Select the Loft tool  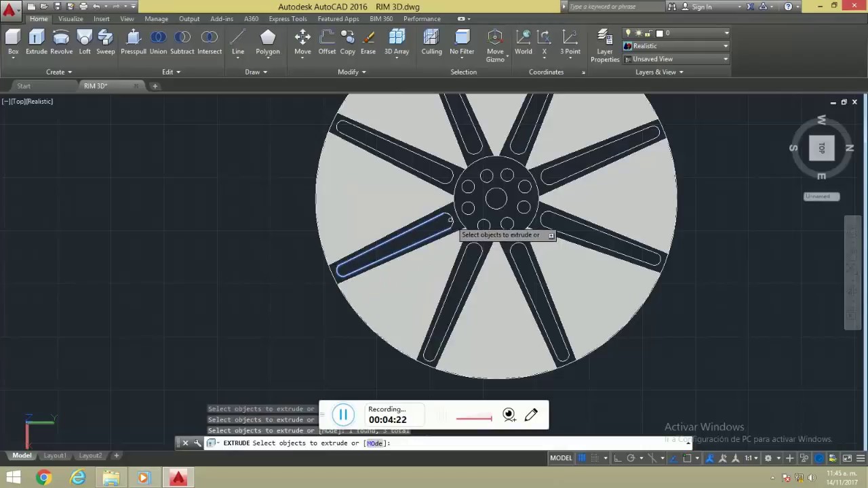[85, 42]
